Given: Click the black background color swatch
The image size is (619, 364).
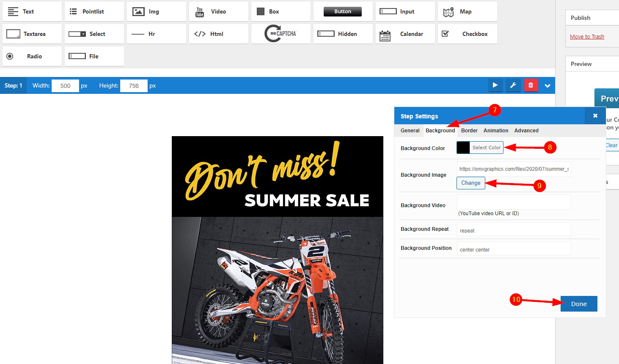Looking at the screenshot, I should pos(463,148).
